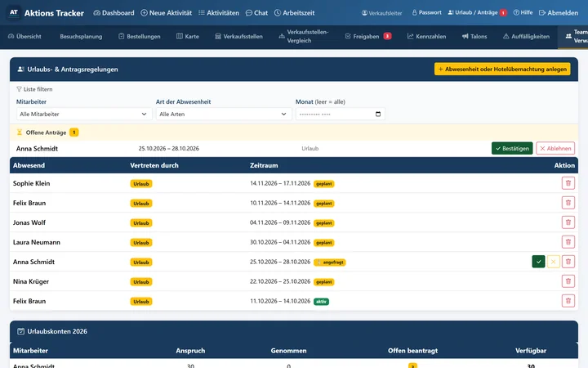The width and height of the screenshot is (588, 368).
Task: Click the Verfügbar column header
Action: 531,350
